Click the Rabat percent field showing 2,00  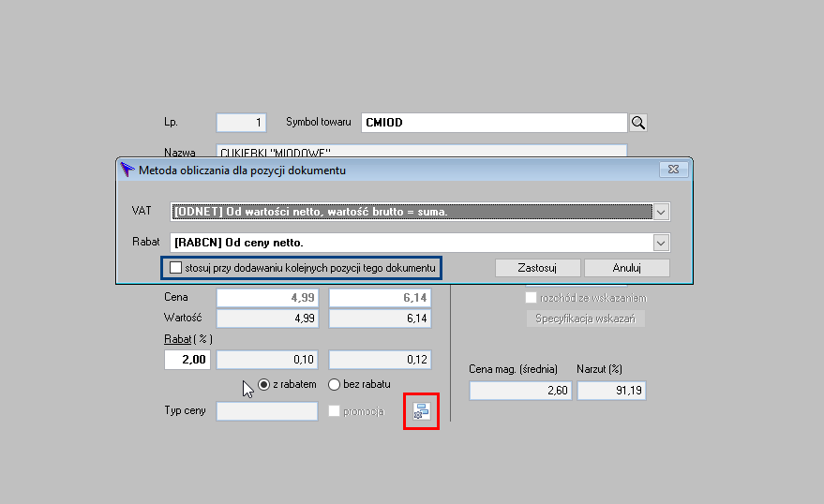pyautogui.click(x=187, y=360)
